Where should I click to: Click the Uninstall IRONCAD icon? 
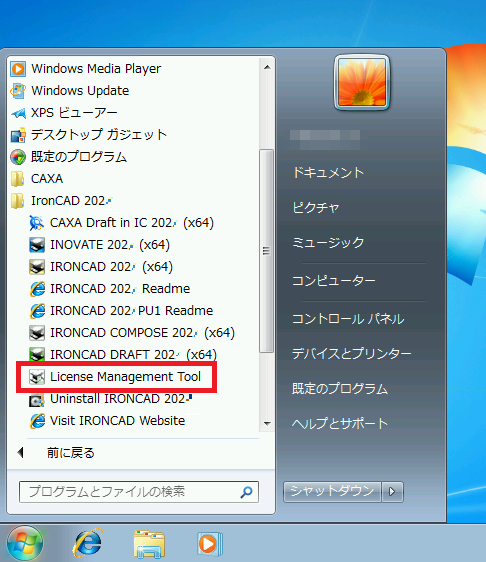pyautogui.click(x=37, y=400)
